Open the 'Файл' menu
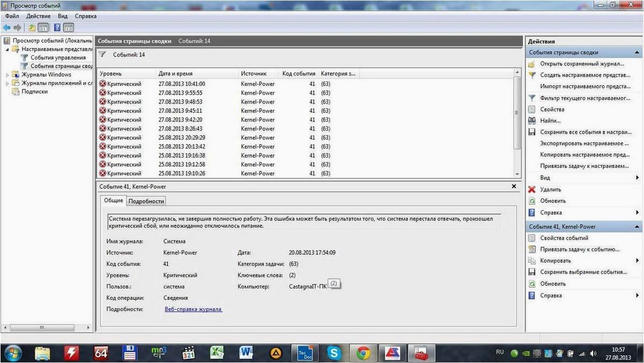 coord(12,16)
